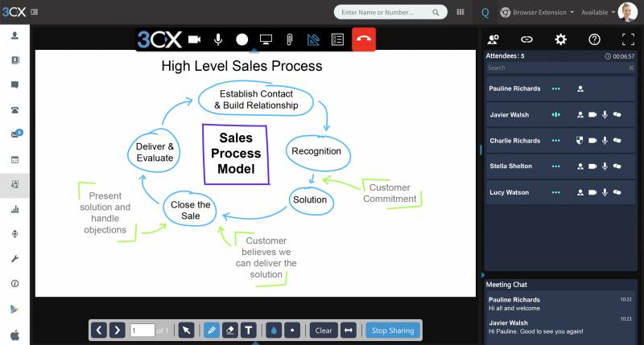The height and width of the screenshot is (345, 644).
Task: Open Charlie Richards' three-dot options menu
Action: coord(555,141)
